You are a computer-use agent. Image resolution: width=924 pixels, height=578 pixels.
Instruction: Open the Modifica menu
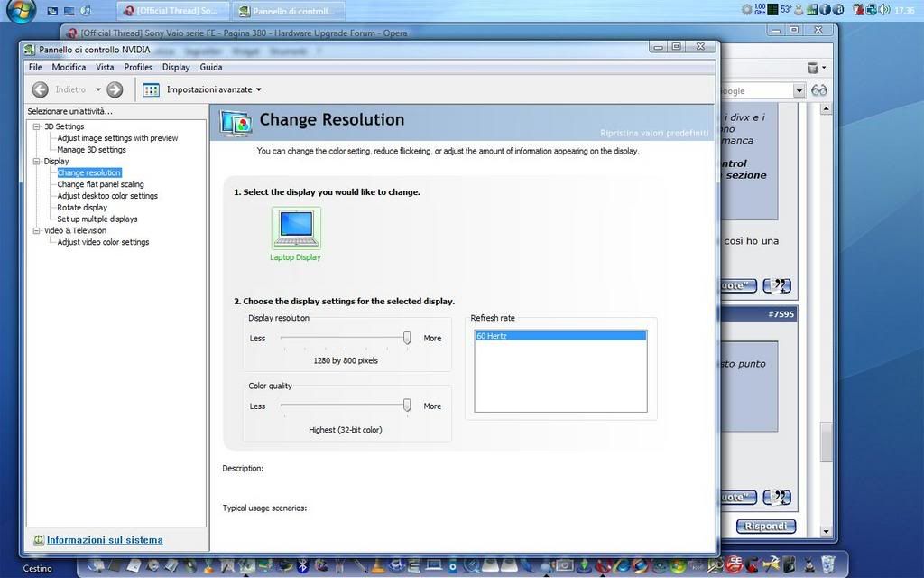pyautogui.click(x=69, y=67)
